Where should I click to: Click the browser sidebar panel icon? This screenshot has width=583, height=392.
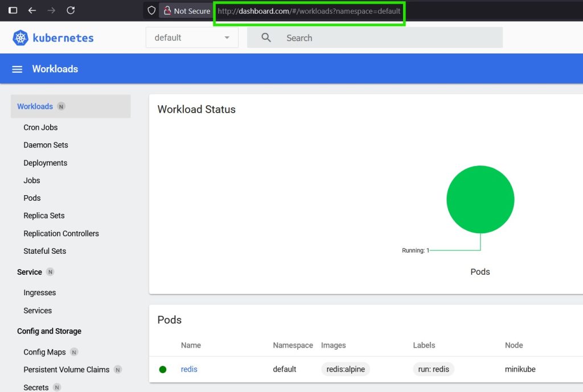coord(13,10)
